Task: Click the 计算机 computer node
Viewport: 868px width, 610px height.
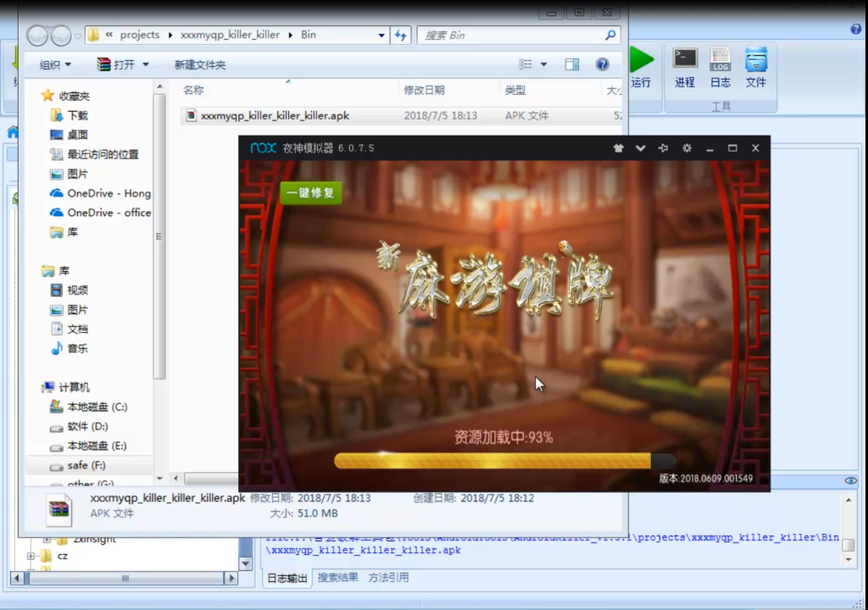Action: [65, 387]
